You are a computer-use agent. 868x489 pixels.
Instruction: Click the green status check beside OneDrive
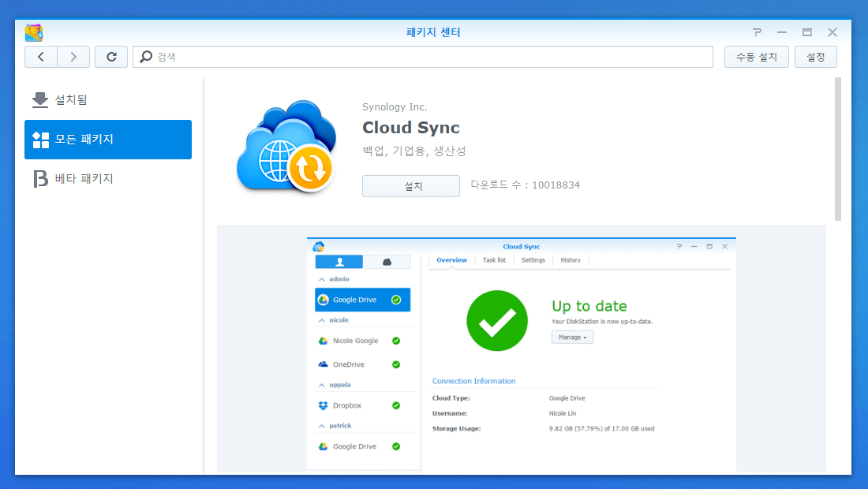point(396,364)
